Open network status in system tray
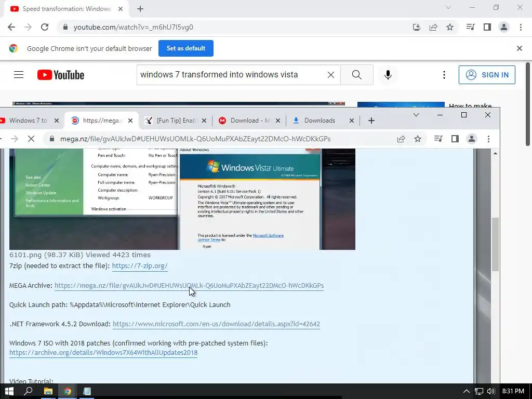 click(478, 391)
